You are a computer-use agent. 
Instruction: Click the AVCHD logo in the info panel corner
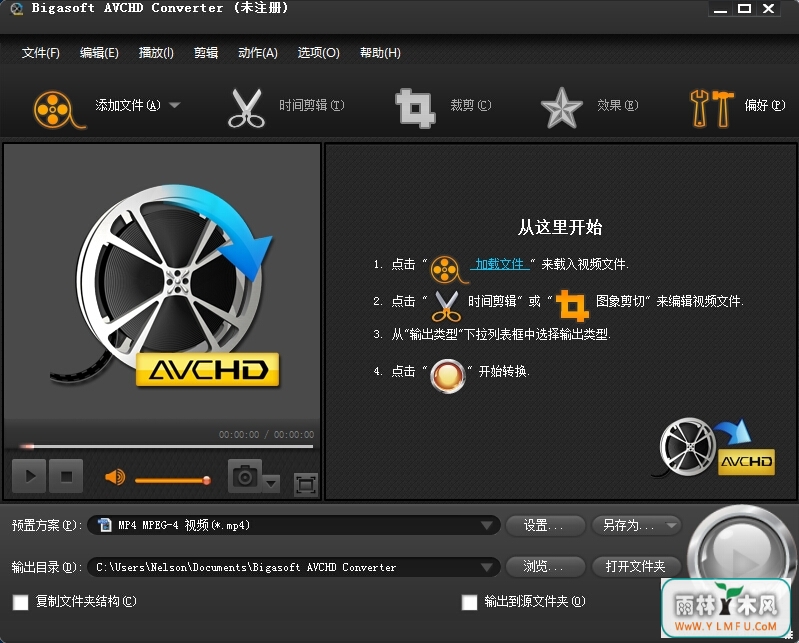[715, 447]
